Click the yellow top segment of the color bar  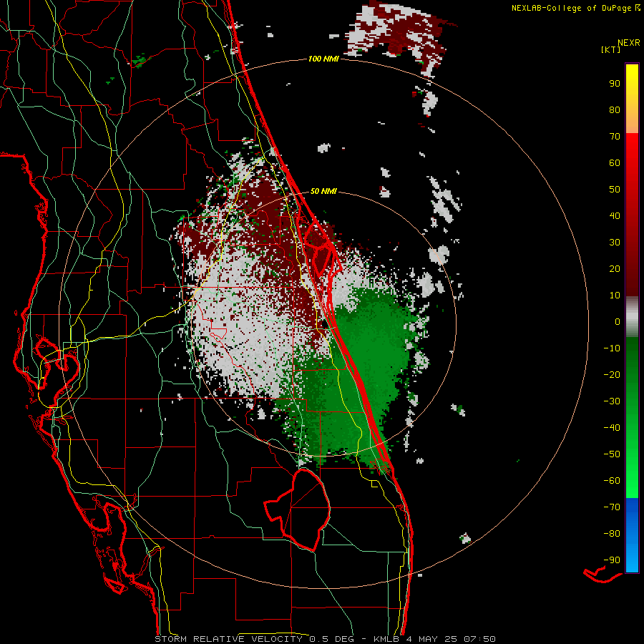[632, 99]
